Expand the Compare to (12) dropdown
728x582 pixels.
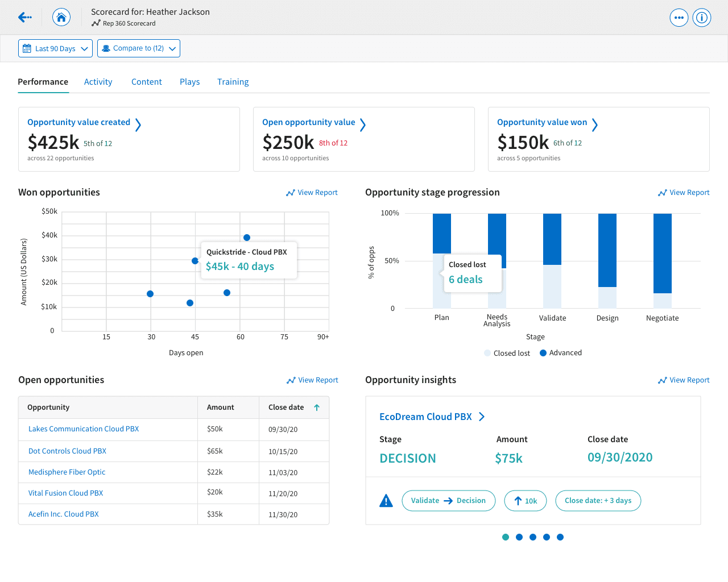coord(139,49)
